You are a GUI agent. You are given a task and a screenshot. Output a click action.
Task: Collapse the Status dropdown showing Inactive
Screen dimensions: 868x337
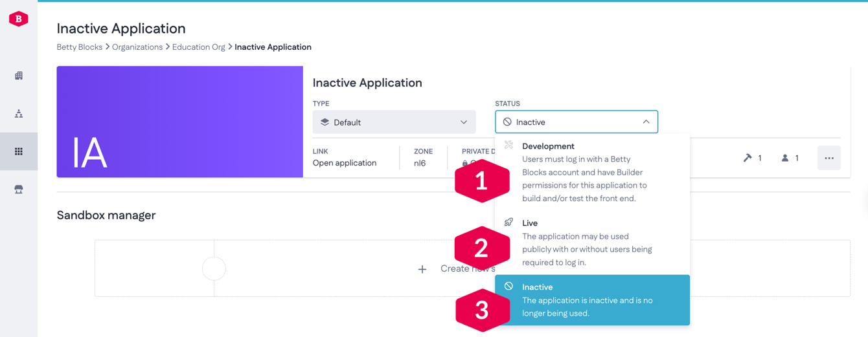(577, 122)
